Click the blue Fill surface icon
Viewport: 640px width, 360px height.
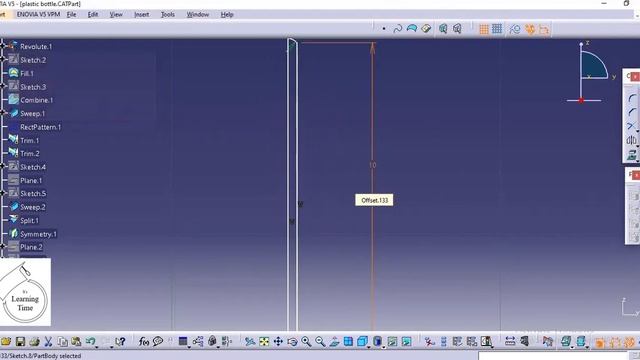click(412, 28)
